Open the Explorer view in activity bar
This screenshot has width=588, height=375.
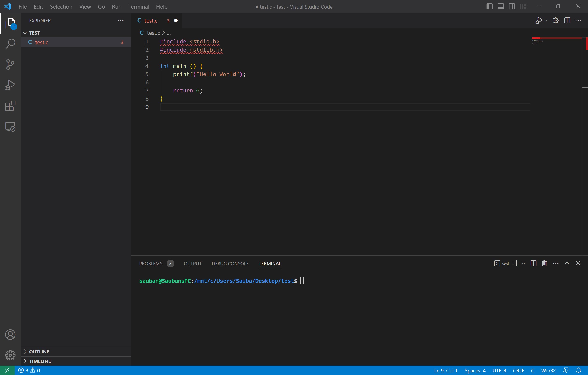[10, 23]
